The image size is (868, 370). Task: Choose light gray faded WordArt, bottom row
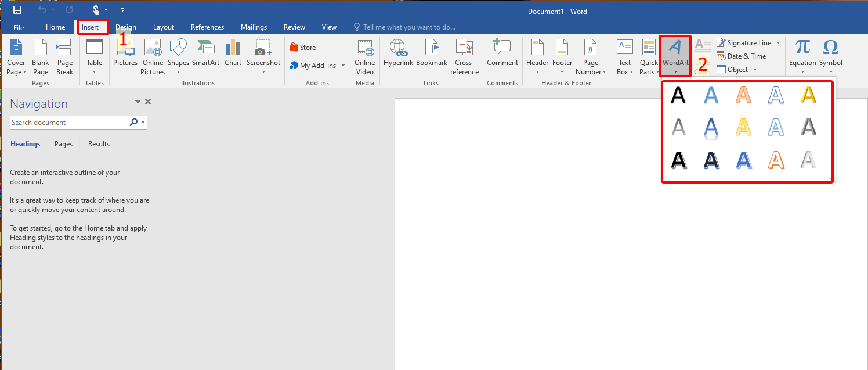pos(808,159)
